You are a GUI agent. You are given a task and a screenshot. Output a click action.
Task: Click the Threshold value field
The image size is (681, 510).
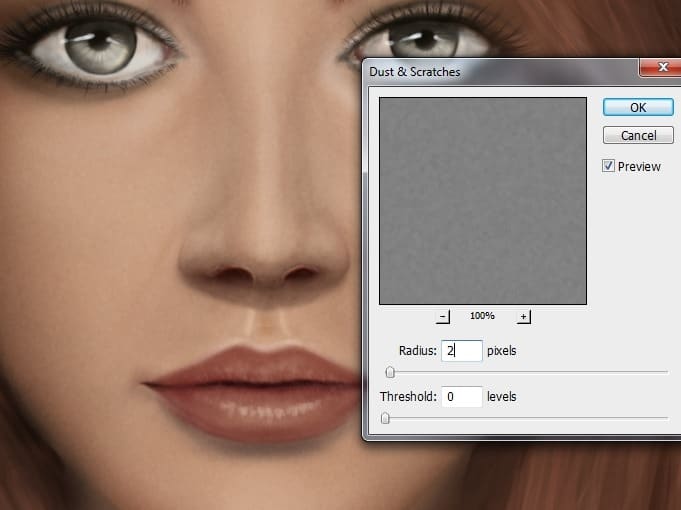tap(462, 397)
